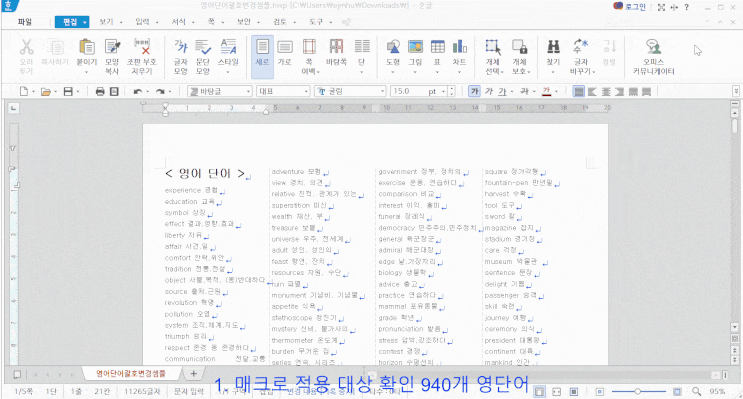Open 문단 모양 paragraph format
743x399 pixels.
(x=203, y=56)
